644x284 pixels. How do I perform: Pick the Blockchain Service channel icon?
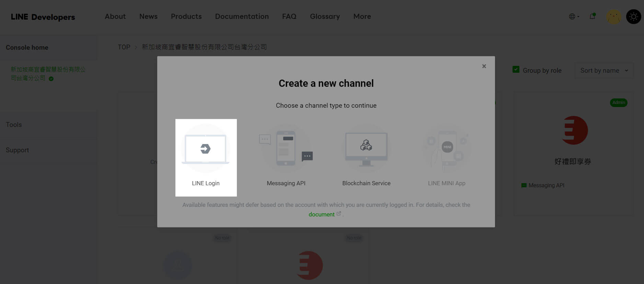click(x=366, y=149)
